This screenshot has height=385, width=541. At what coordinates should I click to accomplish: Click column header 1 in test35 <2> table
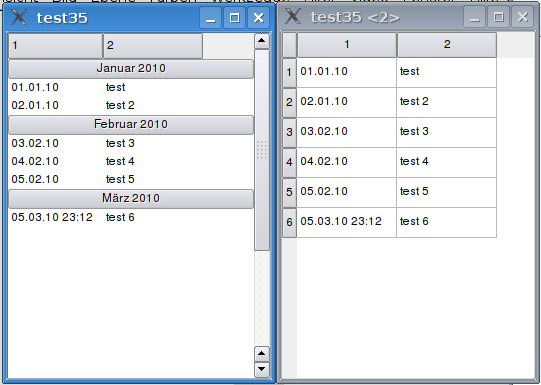(x=347, y=45)
